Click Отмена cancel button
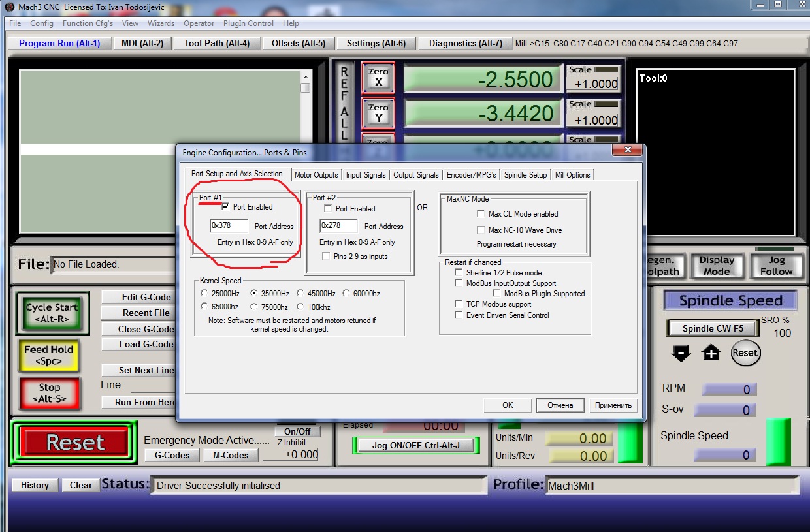Image resolution: width=810 pixels, height=532 pixels. click(560, 405)
